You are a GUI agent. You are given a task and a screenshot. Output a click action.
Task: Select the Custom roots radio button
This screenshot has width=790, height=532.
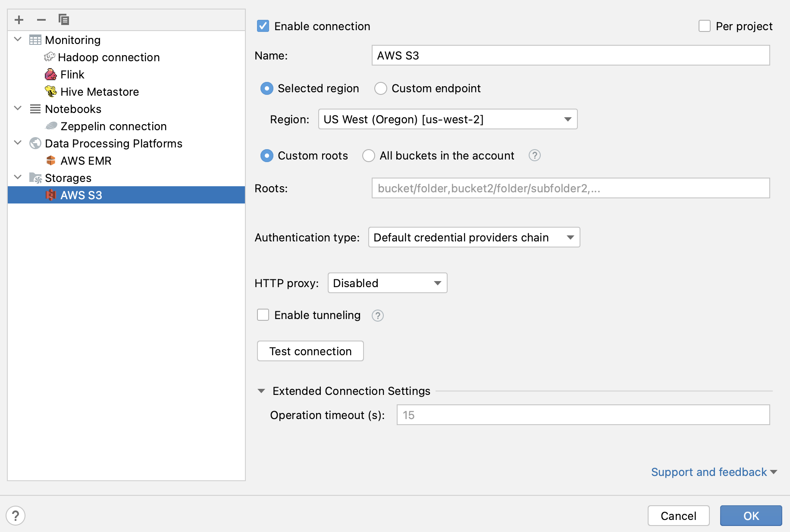coord(267,156)
